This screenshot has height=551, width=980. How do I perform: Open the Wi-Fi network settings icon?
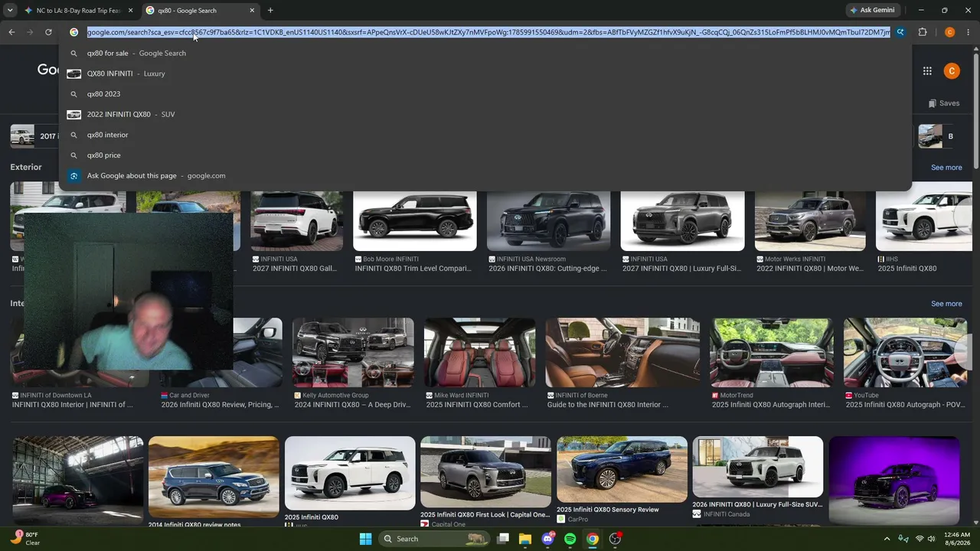(920, 539)
